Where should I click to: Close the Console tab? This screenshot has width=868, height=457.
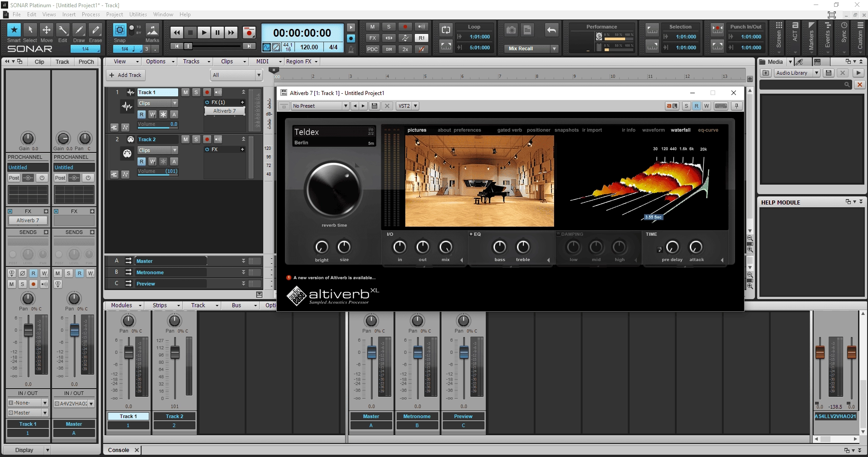point(137,450)
